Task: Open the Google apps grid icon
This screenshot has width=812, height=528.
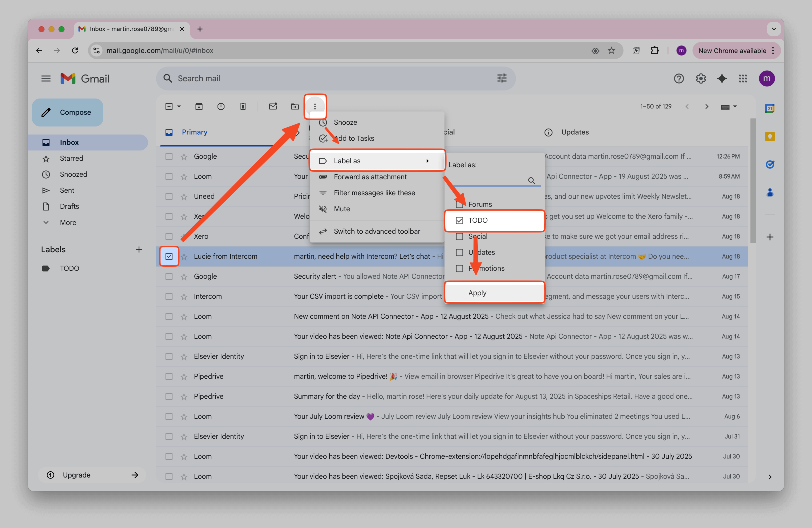Action: click(x=743, y=79)
